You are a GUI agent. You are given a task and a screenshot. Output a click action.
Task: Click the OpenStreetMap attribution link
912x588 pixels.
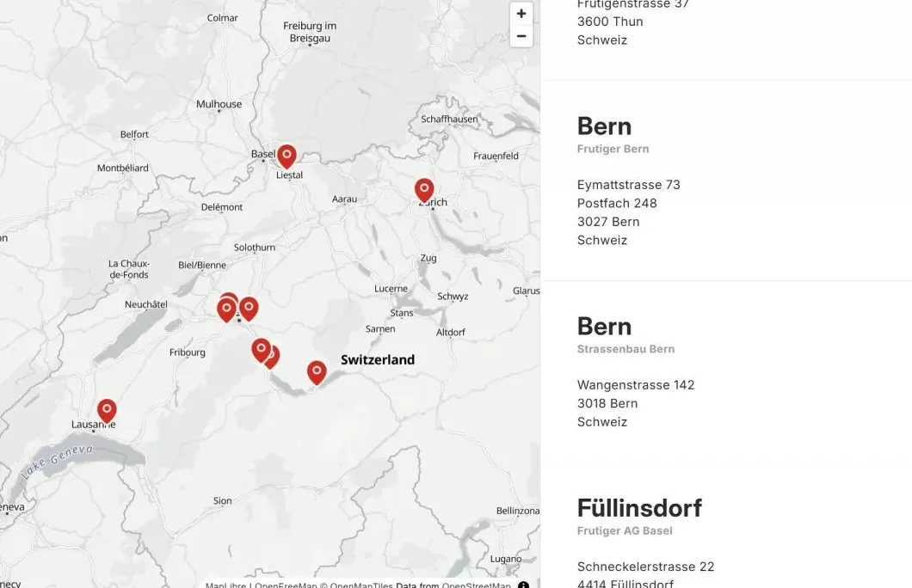476,585
